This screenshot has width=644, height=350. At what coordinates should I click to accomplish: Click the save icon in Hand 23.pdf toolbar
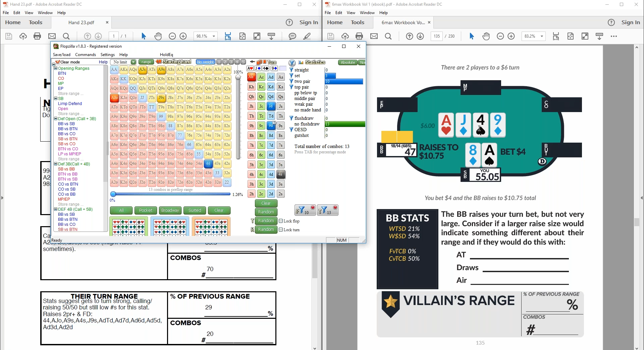point(9,36)
